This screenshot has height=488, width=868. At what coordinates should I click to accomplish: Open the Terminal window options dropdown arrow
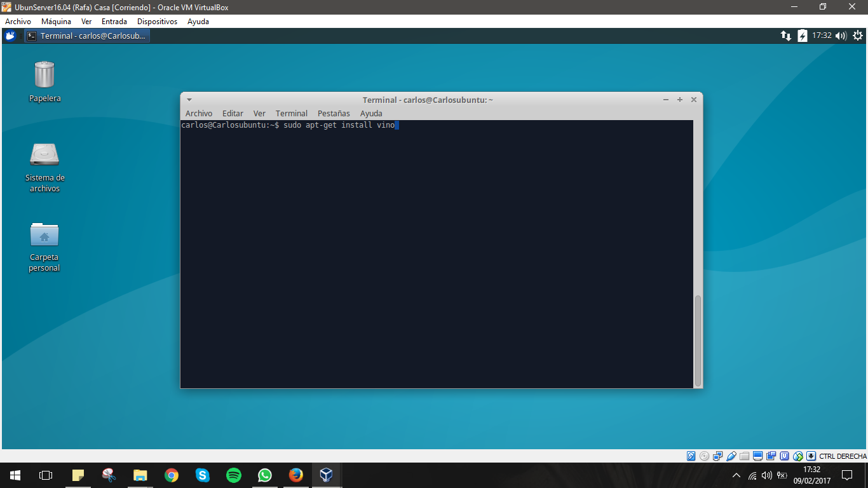coord(189,100)
